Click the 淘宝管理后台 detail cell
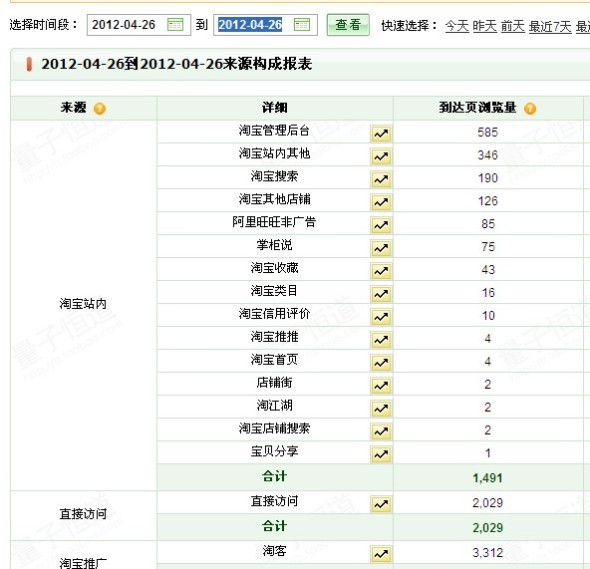The image size is (590, 569). [x=275, y=131]
